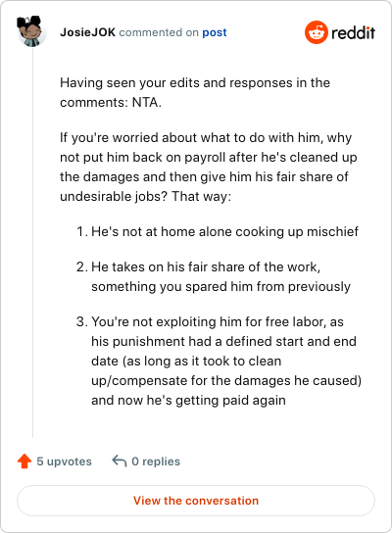Screen dimensions: 392x533
Task: Open the JosieJOK username profile
Action: 88,32
